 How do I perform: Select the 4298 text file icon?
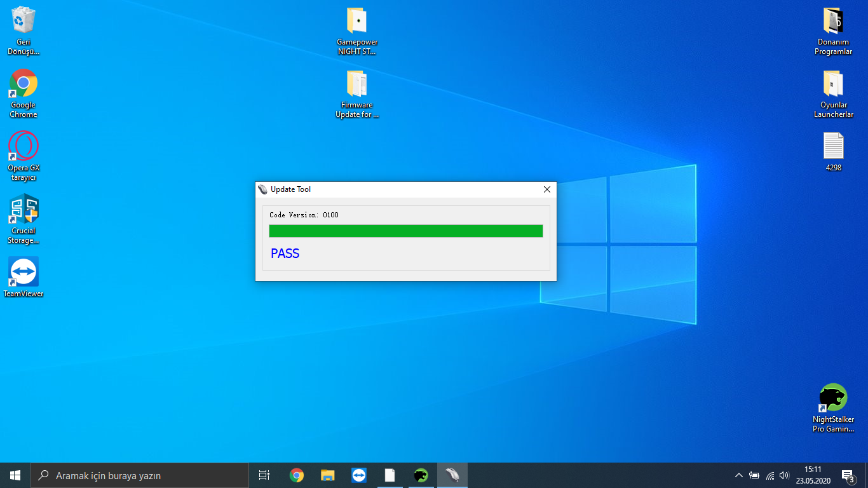click(833, 152)
